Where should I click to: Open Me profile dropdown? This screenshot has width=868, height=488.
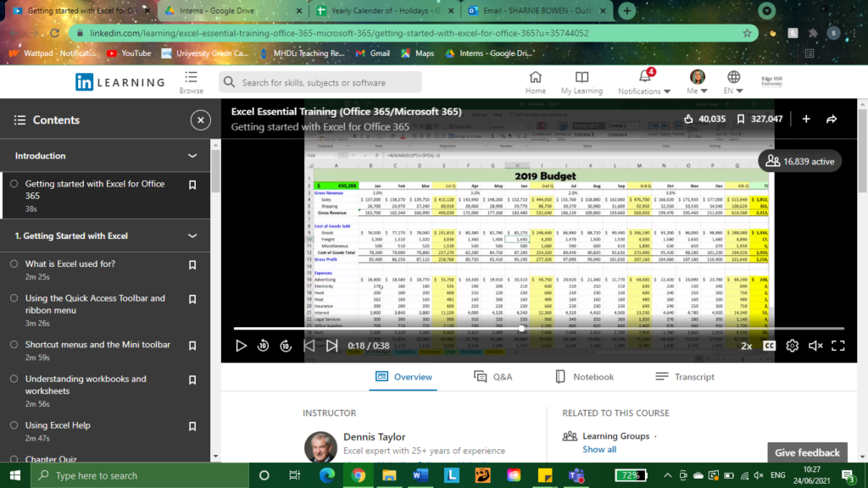pos(697,82)
